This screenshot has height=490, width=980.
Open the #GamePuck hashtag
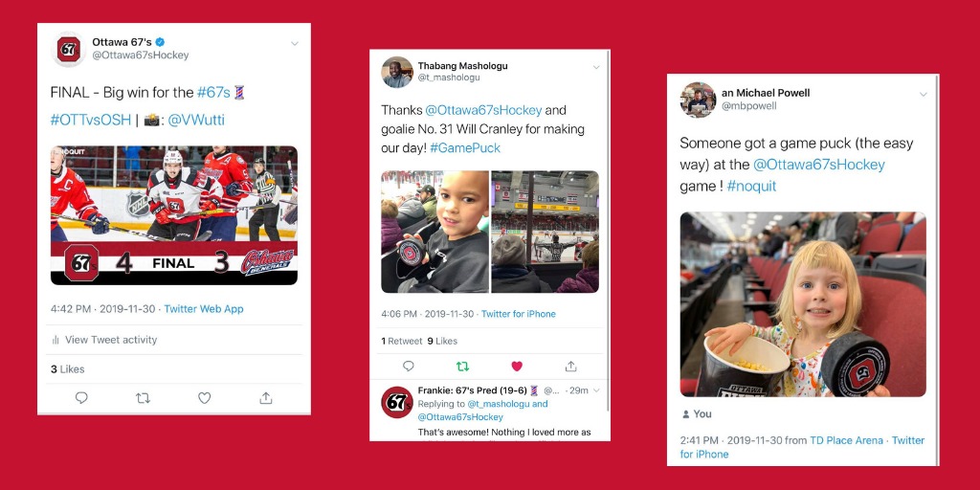coord(465,148)
